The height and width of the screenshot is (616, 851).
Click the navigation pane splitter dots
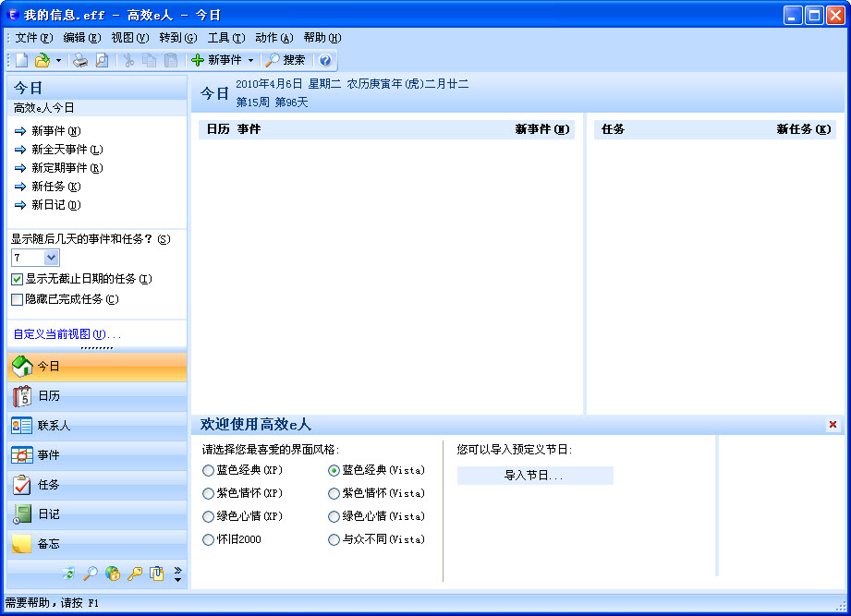97,348
